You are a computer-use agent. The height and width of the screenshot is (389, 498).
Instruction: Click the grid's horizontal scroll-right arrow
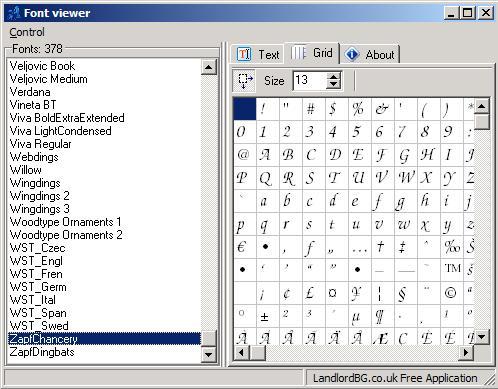466,352
